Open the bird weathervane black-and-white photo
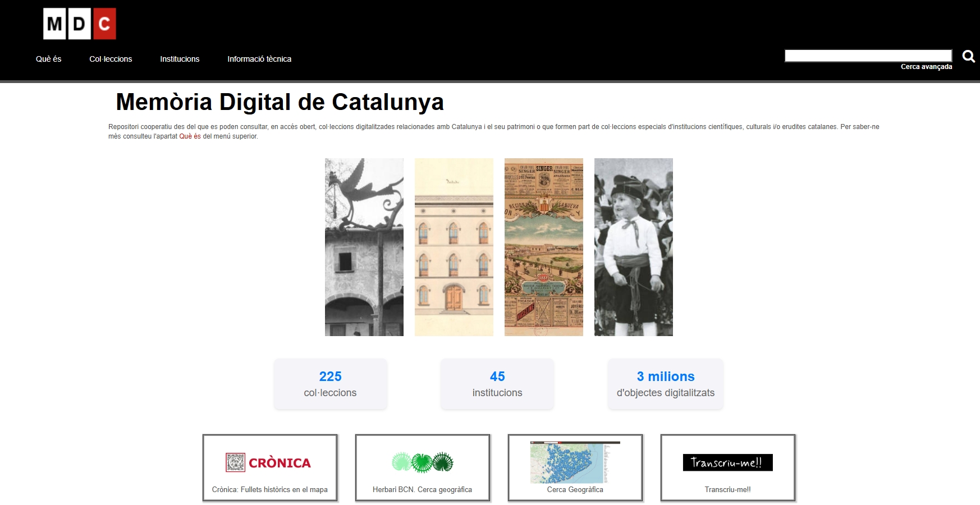 (x=364, y=247)
